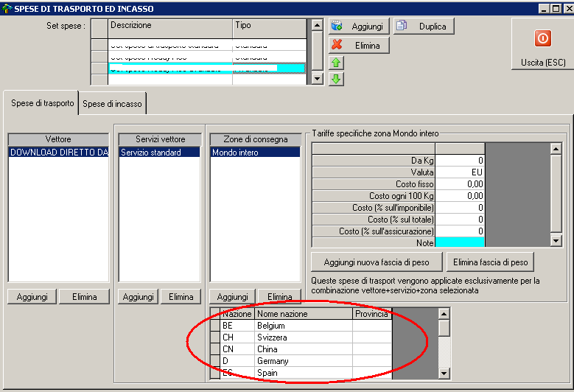Select the highlighted cyan set spese row
This screenshot has height=392, width=574.
pyautogui.click(x=207, y=69)
